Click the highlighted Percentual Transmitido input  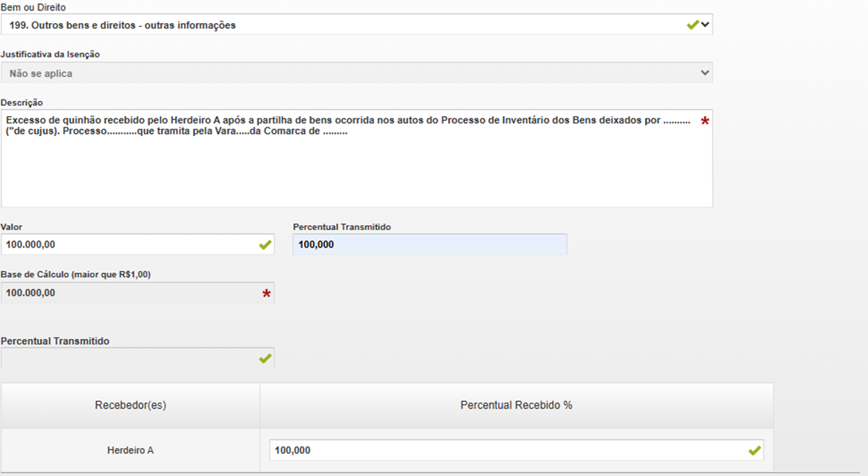point(429,244)
